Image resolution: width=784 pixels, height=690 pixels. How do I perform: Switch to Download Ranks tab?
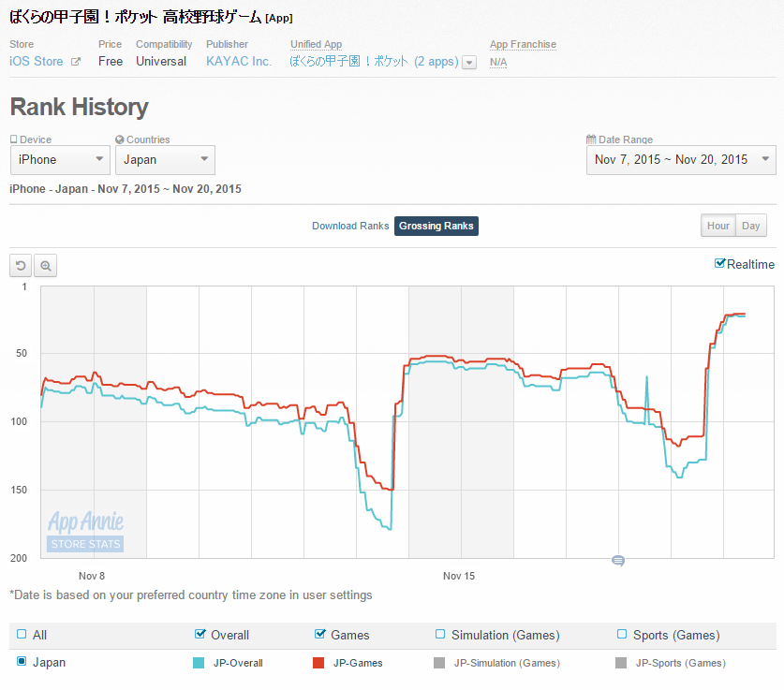350,226
